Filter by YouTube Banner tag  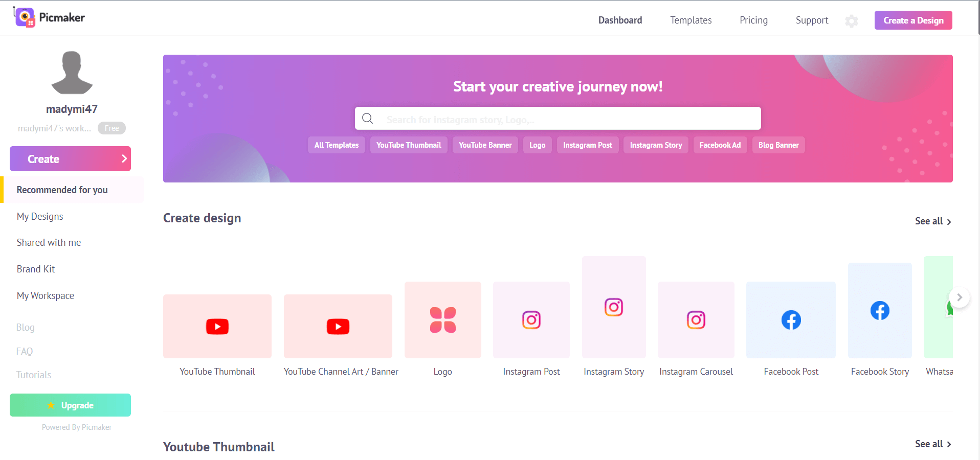(485, 145)
